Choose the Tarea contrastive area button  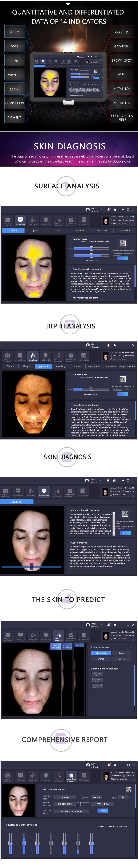pos(122,653)
